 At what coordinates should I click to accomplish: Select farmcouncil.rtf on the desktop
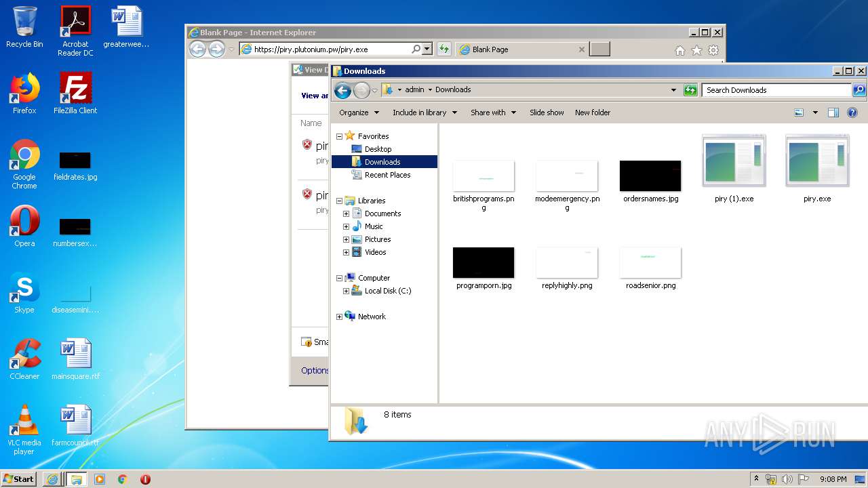pyautogui.click(x=75, y=426)
